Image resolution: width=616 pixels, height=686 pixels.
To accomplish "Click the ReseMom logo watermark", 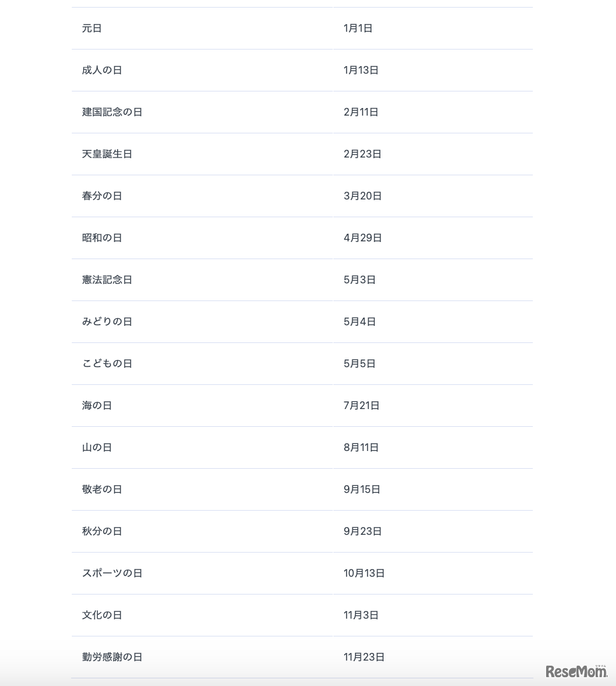I will [576, 671].
